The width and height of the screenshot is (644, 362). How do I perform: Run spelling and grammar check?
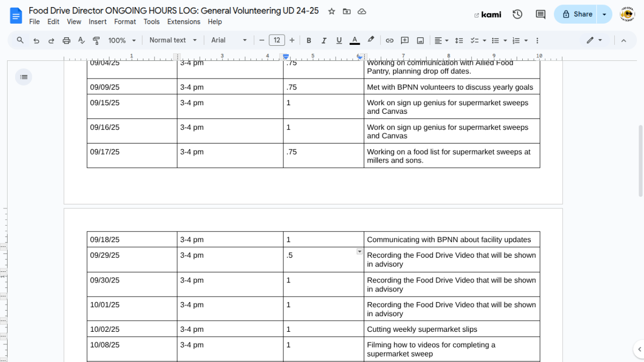pos(82,40)
